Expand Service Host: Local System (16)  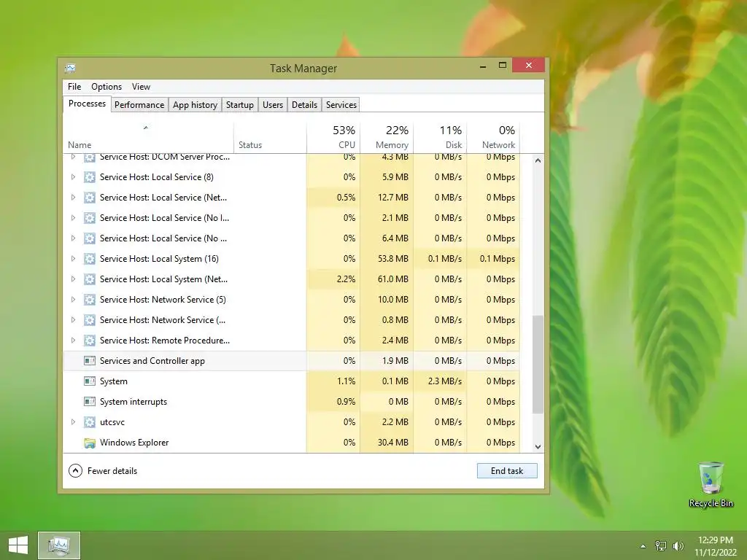[73, 259]
